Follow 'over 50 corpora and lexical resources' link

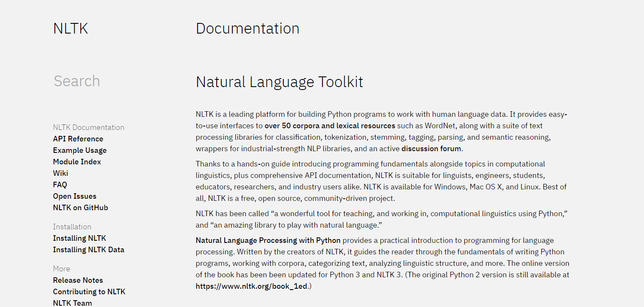click(330, 126)
